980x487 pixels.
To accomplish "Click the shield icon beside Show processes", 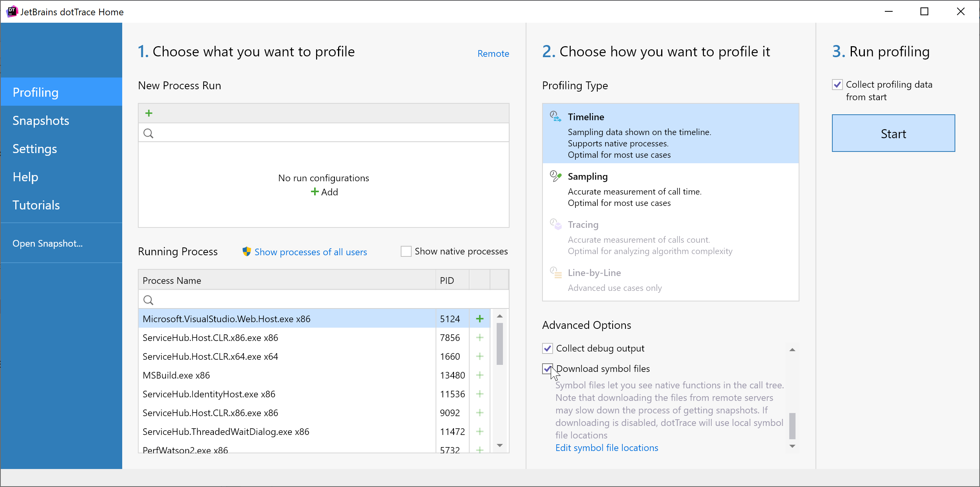I will (x=246, y=251).
